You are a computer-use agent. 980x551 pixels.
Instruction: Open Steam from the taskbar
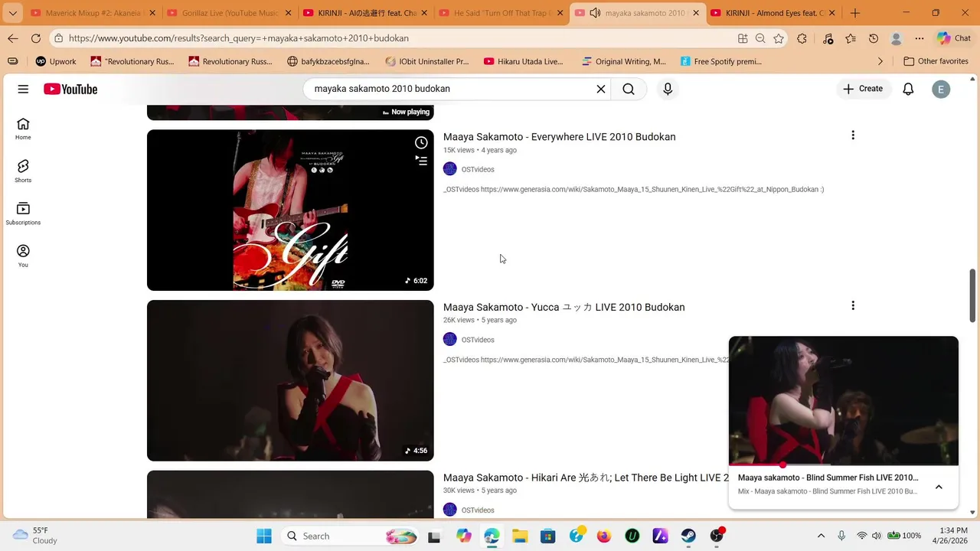(x=688, y=536)
